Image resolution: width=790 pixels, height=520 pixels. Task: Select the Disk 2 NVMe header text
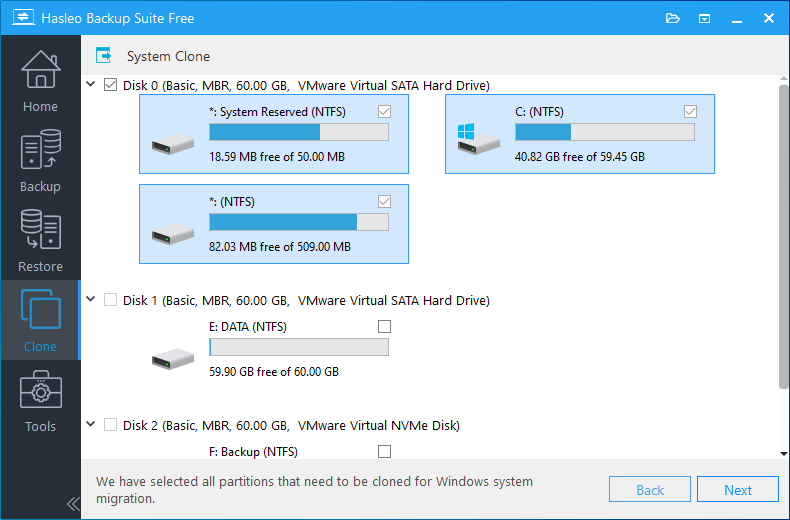tap(291, 425)
